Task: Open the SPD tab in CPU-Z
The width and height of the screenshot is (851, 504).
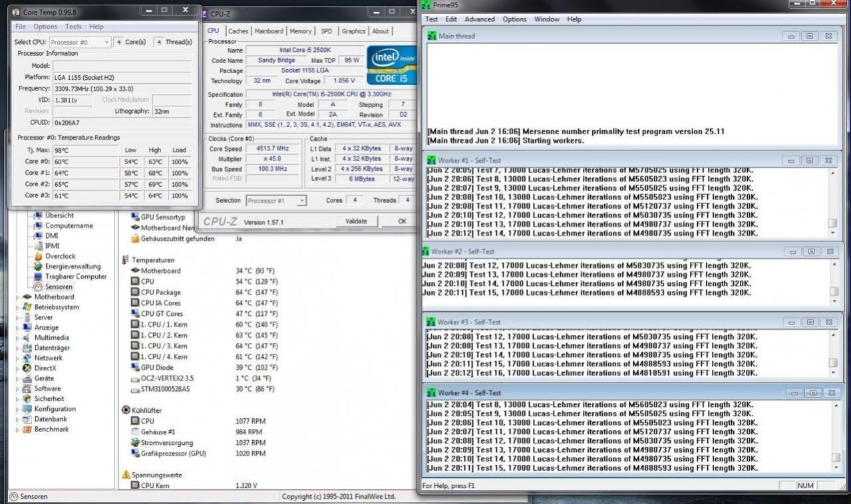Action: point(326,31)
